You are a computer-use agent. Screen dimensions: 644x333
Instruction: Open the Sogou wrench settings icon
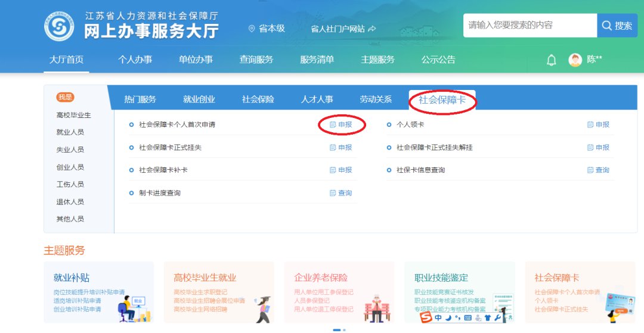pyautogui.click(x=498, y=318)
